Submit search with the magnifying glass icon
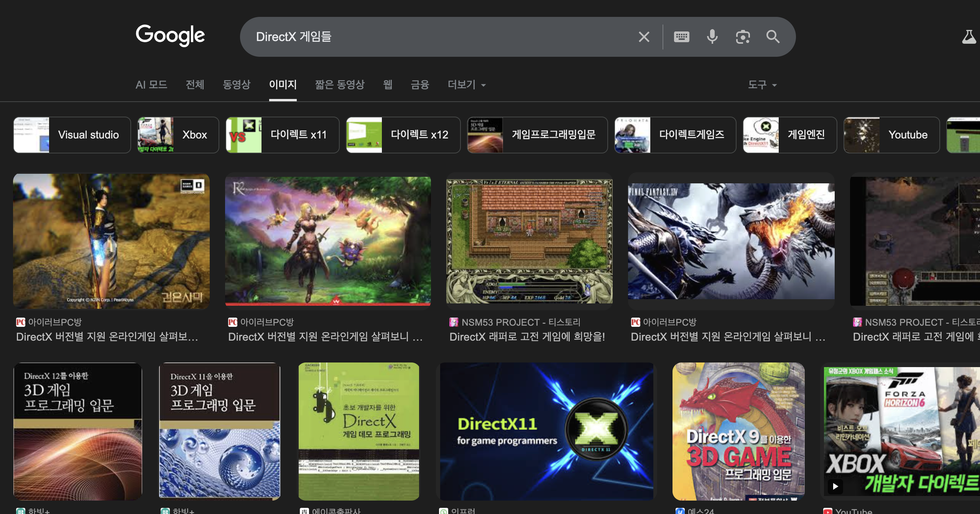This screenshot has height=514, width=980. [x=773, y=37]
